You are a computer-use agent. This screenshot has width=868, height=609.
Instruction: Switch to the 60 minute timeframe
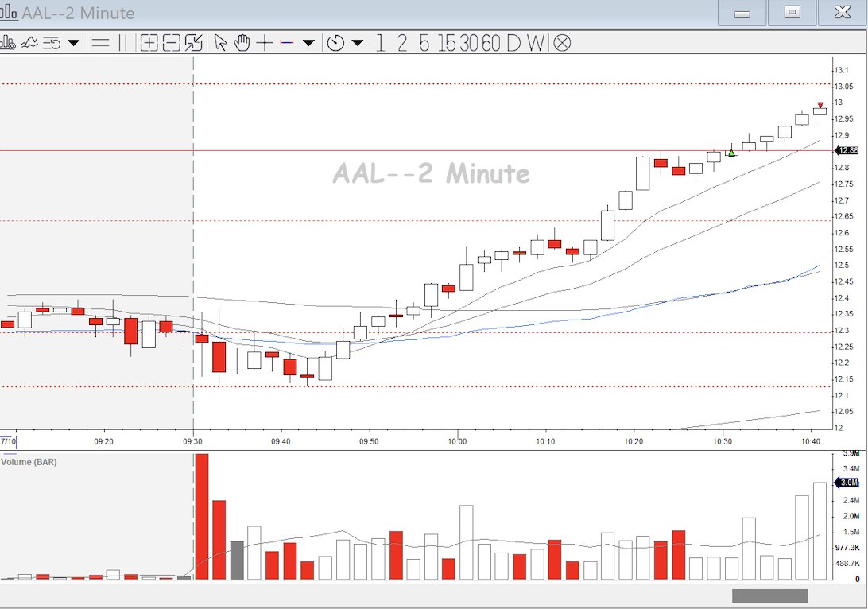tap(490, 43)
